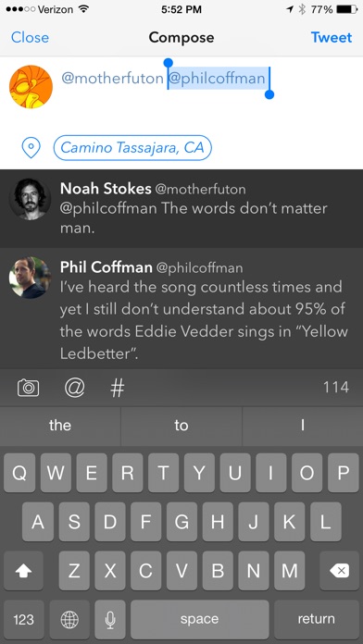
Task: Tap the @ mention icon
Action: point(75,388)
